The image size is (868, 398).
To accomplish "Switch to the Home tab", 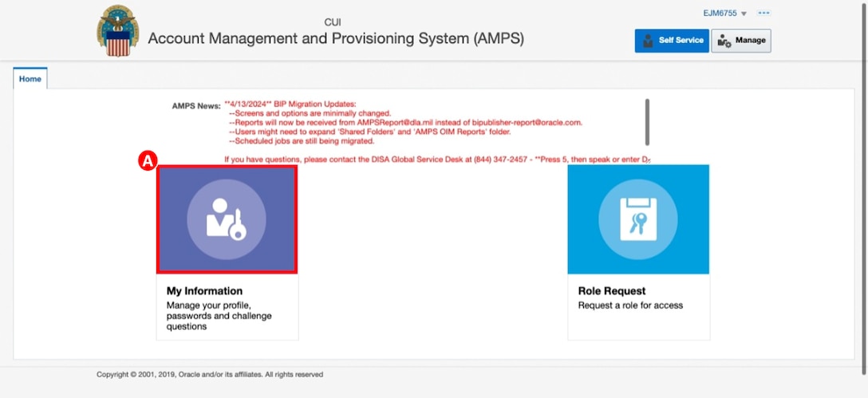I will tap(30, 79).
